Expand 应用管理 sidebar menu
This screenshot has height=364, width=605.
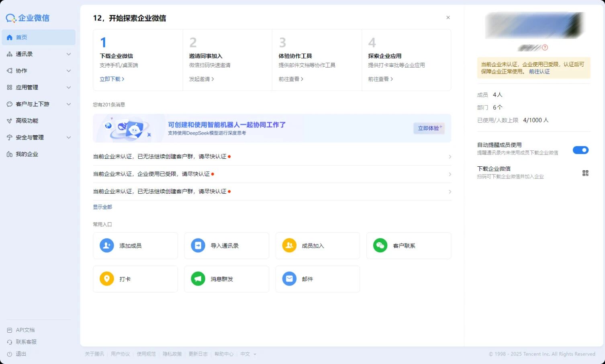[38, 87]
